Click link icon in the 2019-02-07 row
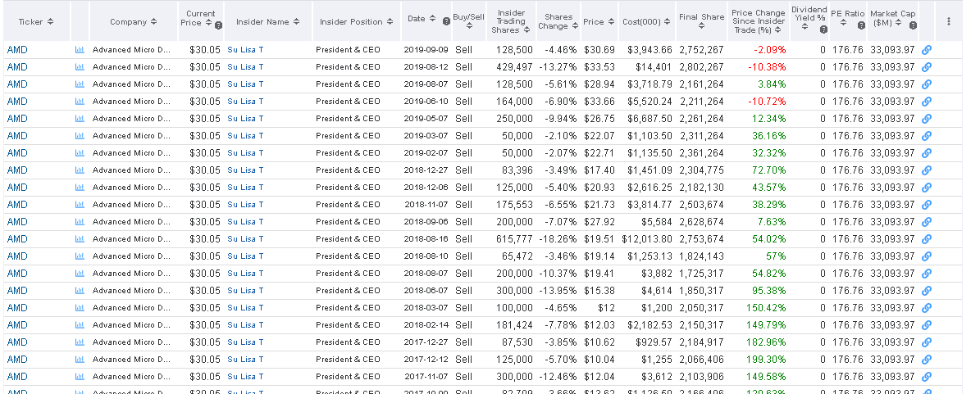The height and width of the screenshot is (394, 980). tap(927, 153)
